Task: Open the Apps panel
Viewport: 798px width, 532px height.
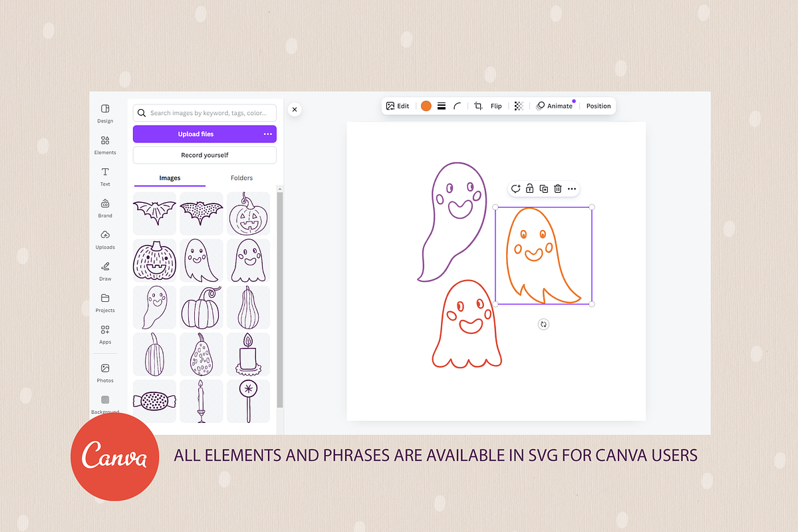Action: [x=105, y=334]
